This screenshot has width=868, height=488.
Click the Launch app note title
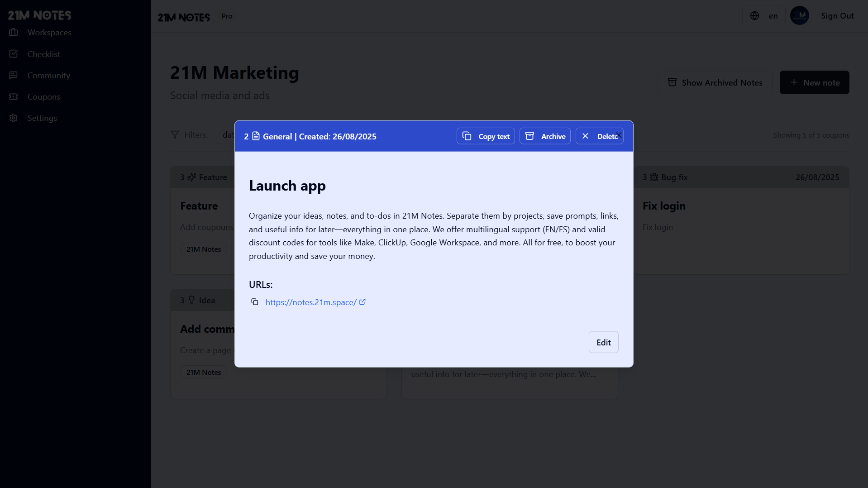click(x=287, y=186)
